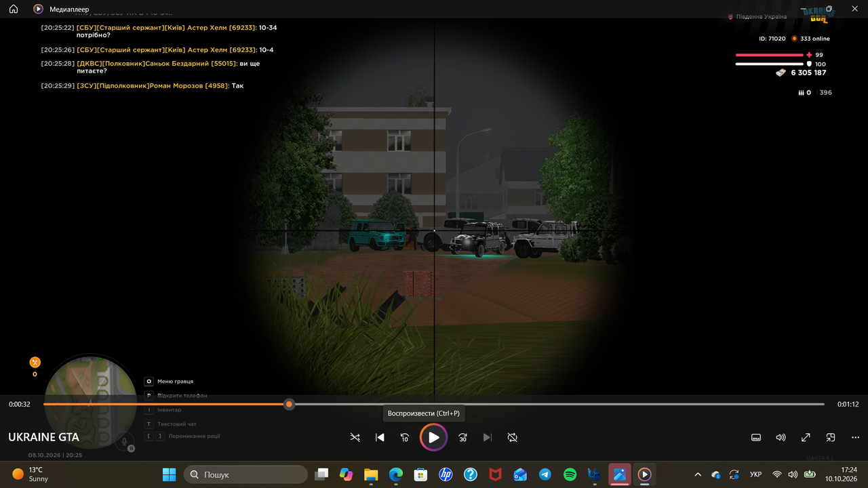868x488 pixels.
Task: Open the player volume control
Action: click(781, 438)
